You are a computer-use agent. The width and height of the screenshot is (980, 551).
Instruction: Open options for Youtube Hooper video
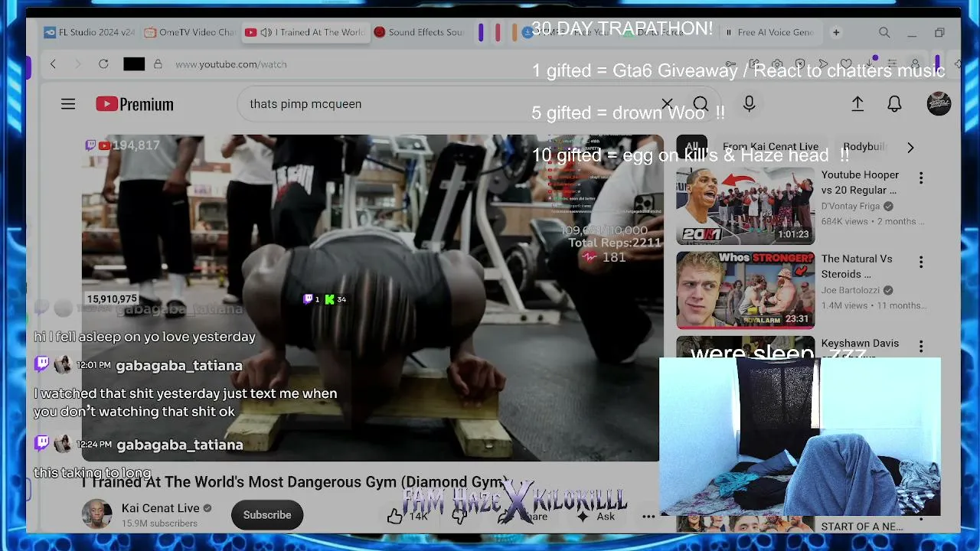921,178
